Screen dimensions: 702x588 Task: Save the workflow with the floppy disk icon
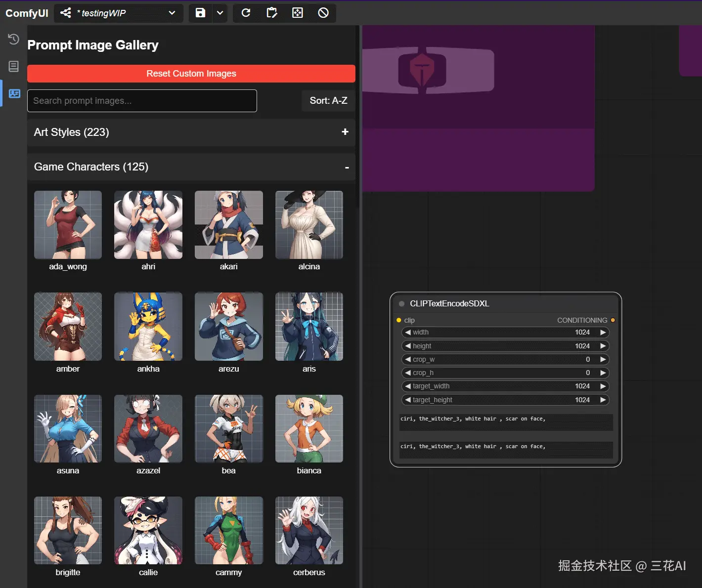click(x=200, y=13)
